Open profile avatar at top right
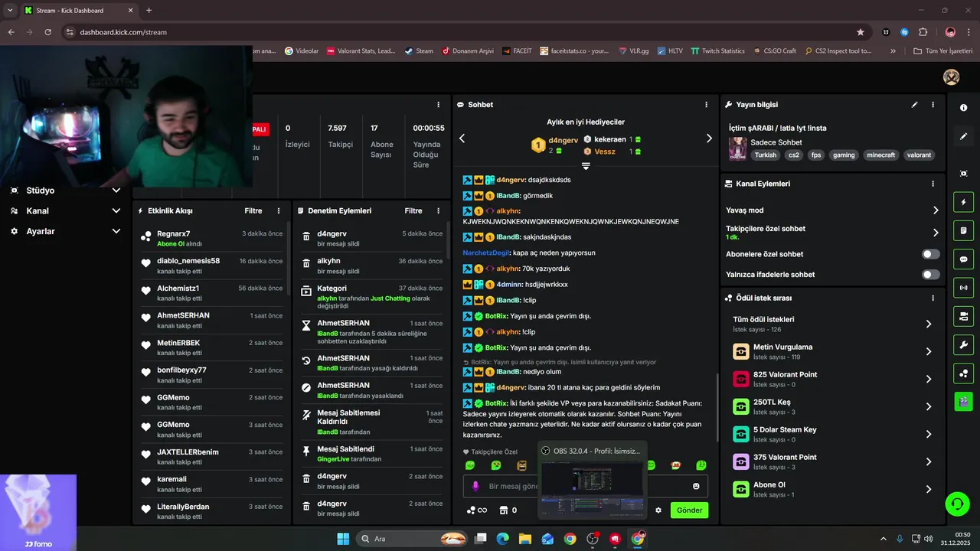This screenshot has width=980, height=551. tap(951, 77)
